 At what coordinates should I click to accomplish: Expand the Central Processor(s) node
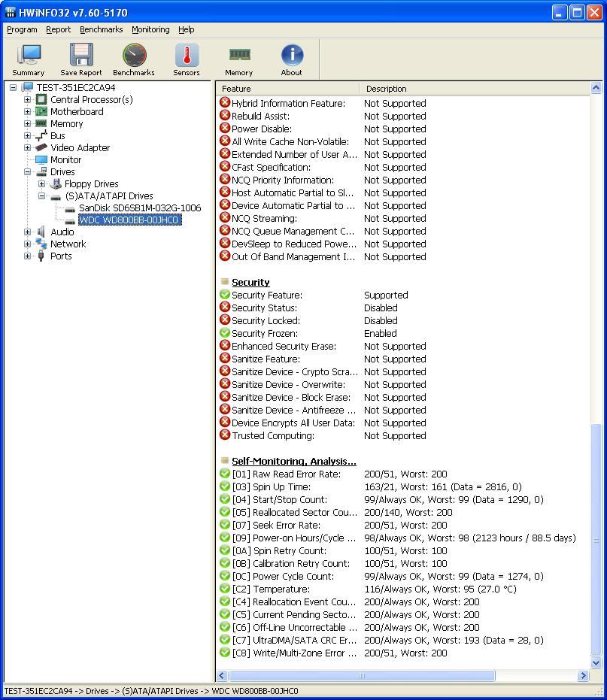click(27, 99)
